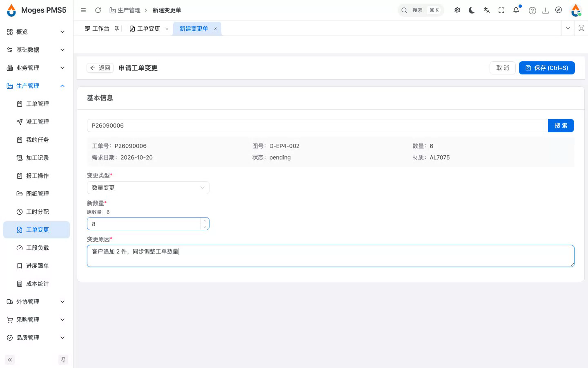Screen dimensions: 588x368
Task: Click the refresh page icon
Action: pos(98,10)
